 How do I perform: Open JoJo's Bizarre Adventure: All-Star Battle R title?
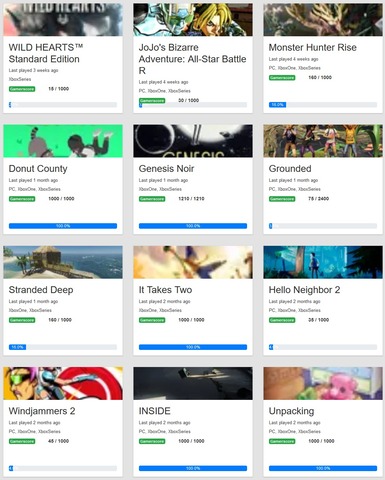click(x=192, y=59)
